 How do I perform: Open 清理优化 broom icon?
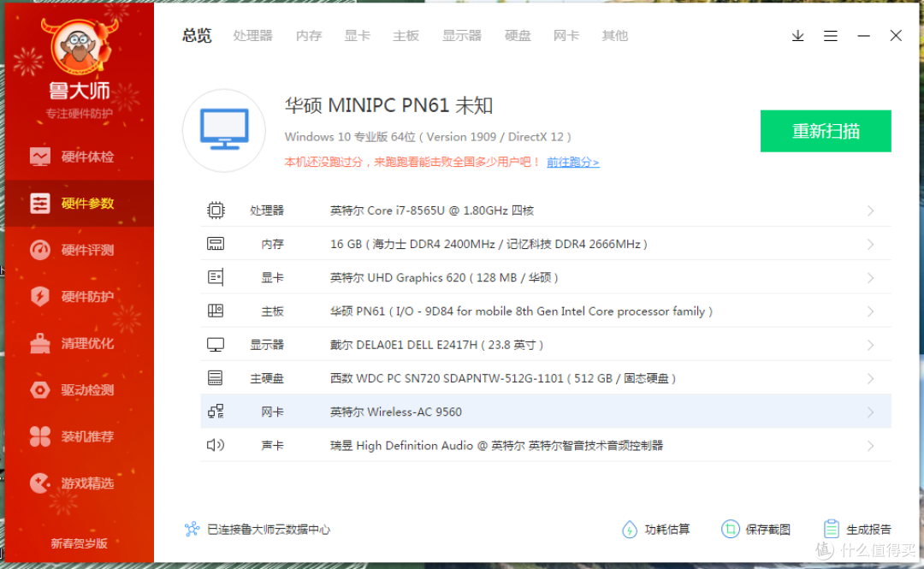(40, 343)
